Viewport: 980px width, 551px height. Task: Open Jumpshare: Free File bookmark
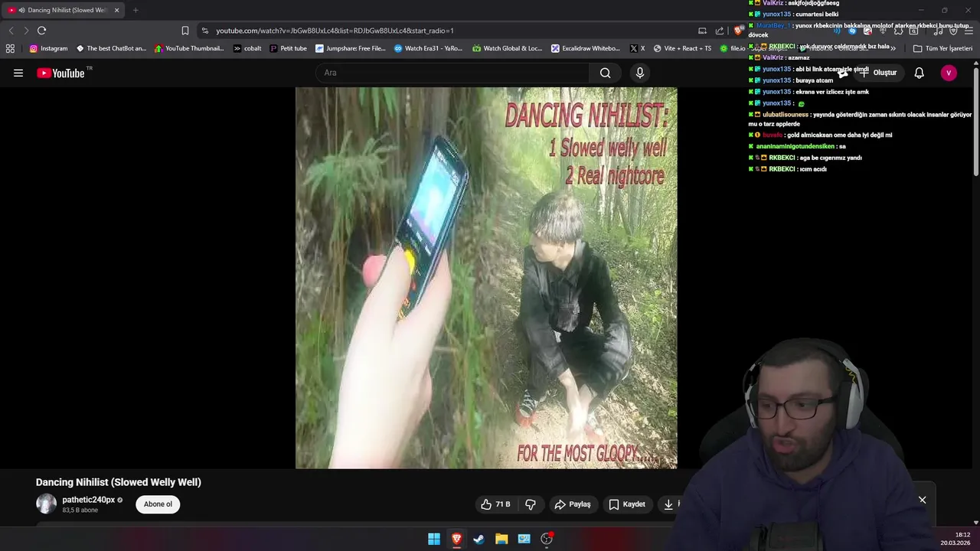tap(351, 48)
